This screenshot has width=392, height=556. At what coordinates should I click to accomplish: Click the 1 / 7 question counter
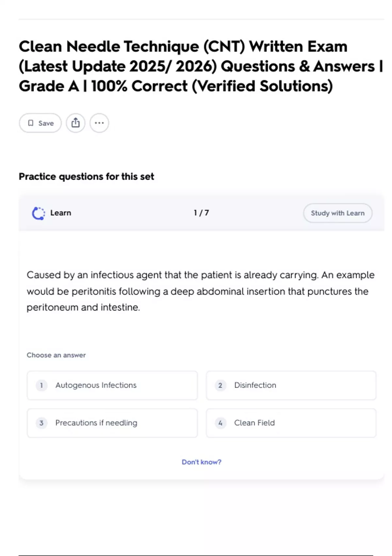(x=201, y=213)
